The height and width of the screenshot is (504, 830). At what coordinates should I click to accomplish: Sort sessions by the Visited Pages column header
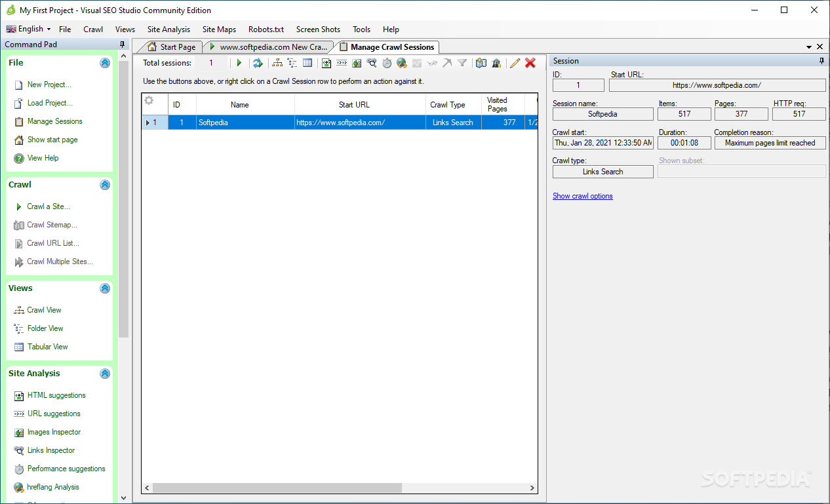pos(503,105)
